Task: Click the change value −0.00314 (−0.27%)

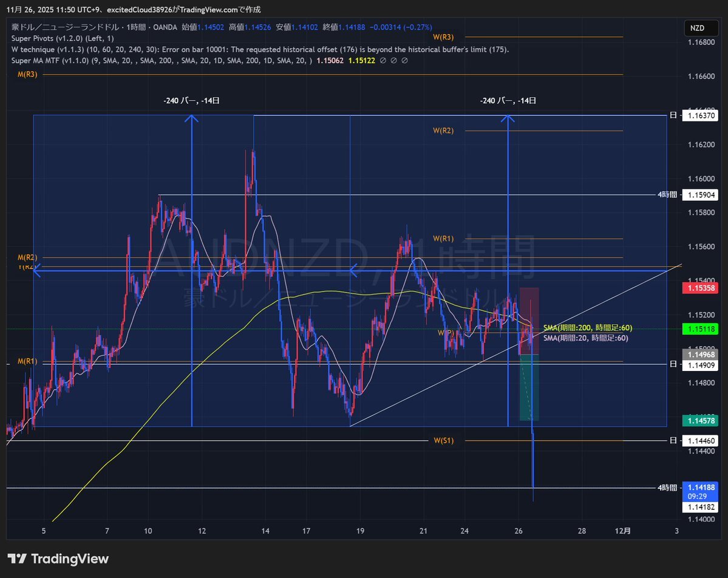Action: click(x=401, y=27)
